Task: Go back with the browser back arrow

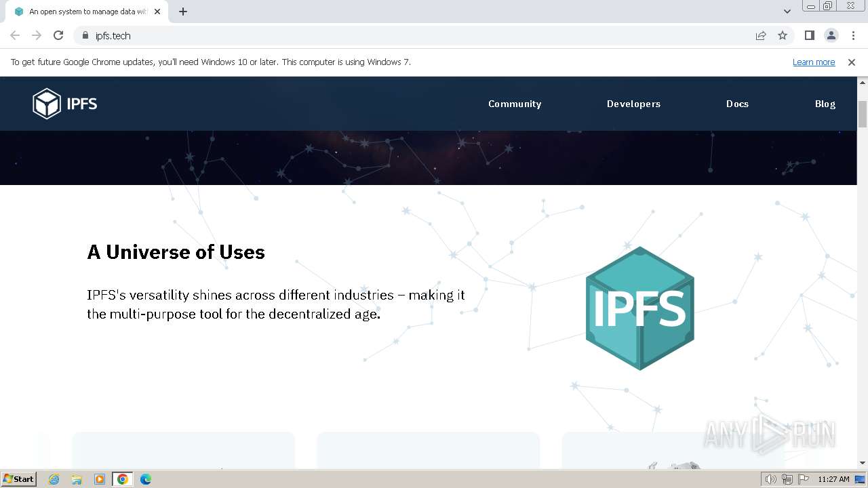Action: [15, 35]
